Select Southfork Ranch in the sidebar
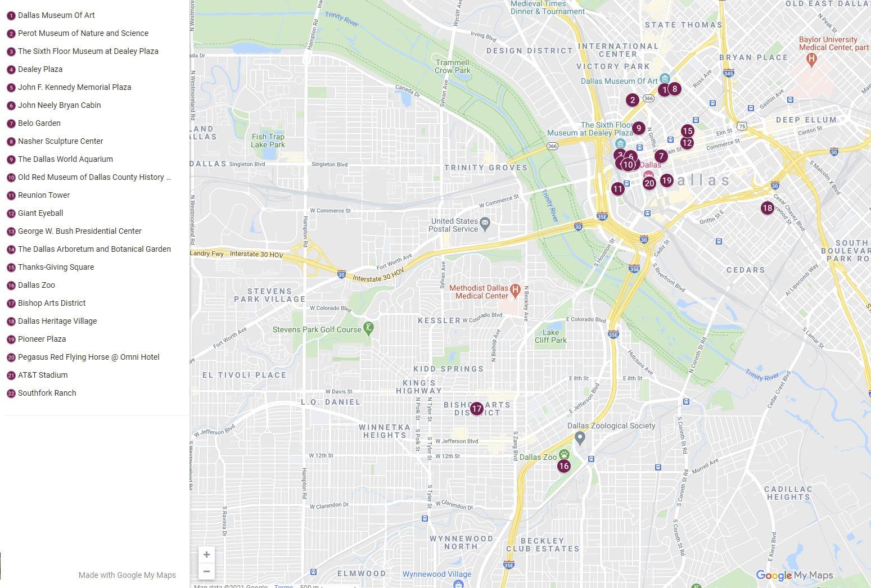The width and height of the screenshot is (871, 588). pos(47,393)
